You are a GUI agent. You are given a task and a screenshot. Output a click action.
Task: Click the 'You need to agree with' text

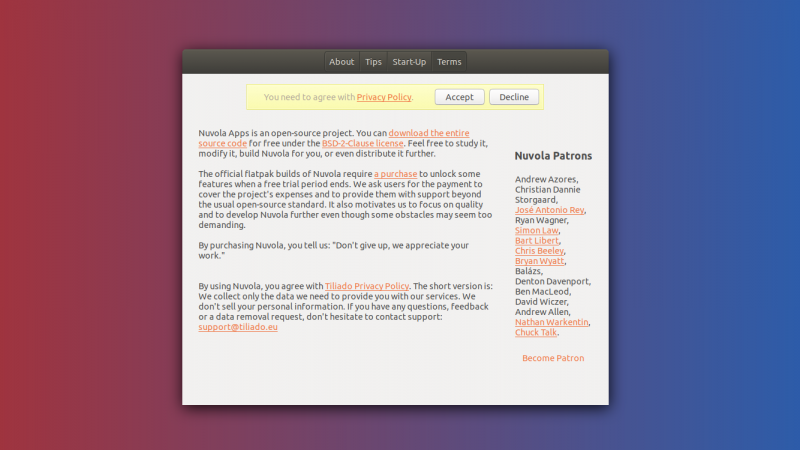309,97
